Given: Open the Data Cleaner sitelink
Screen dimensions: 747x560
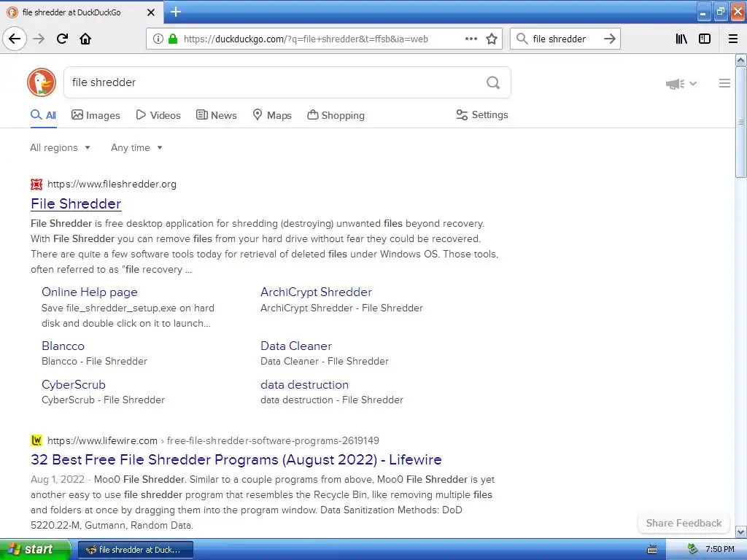Looking at the screenshot, I should (296, 346).
